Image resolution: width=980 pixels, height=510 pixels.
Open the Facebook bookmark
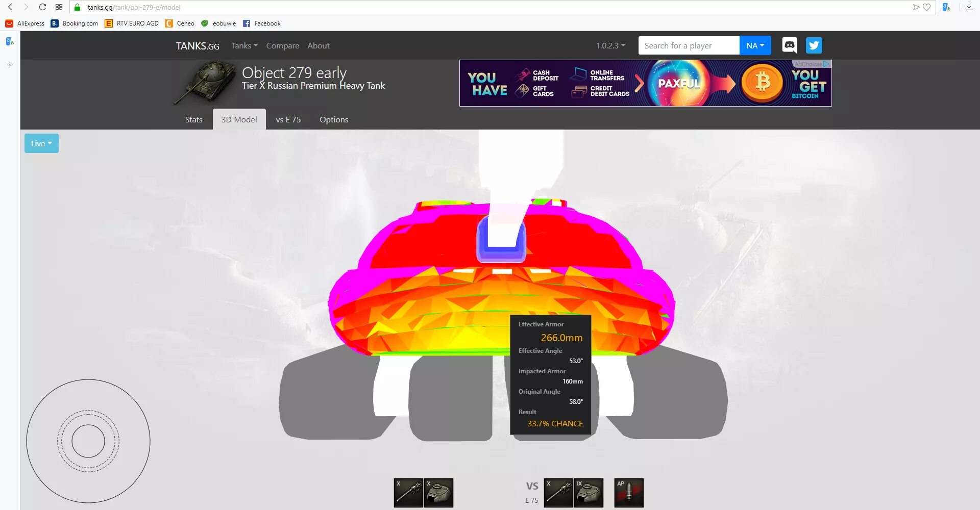262,23
